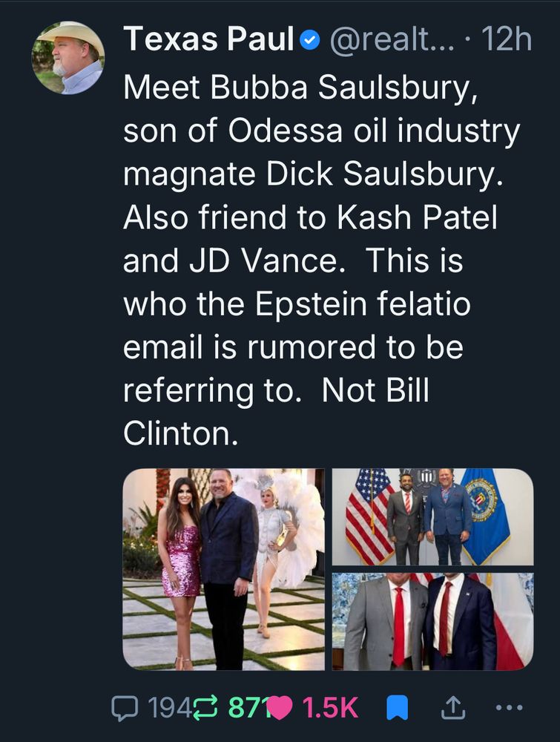
Task: Click the 194 replies count
Action: (x=163, y=709)
